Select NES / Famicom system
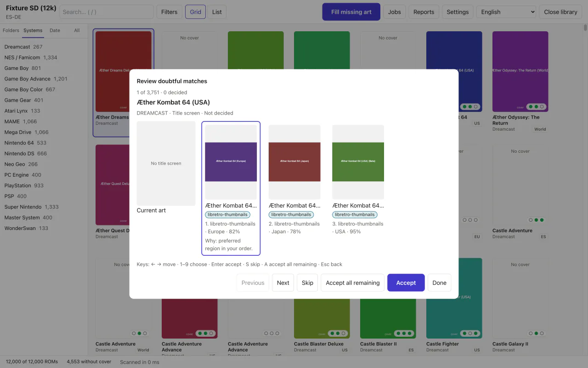Image resolution: width=588 pixels, height=368 pixels. pyautogui.click(x=44, y=57)
